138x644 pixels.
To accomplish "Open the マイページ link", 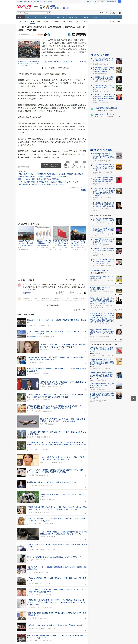I will 103,13.
